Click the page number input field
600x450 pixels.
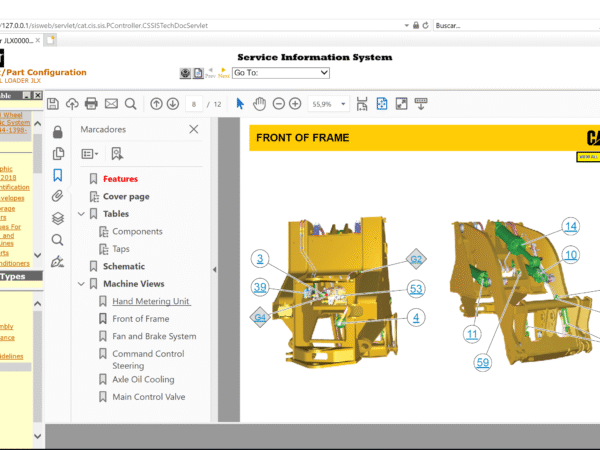(x=194, y=104)
